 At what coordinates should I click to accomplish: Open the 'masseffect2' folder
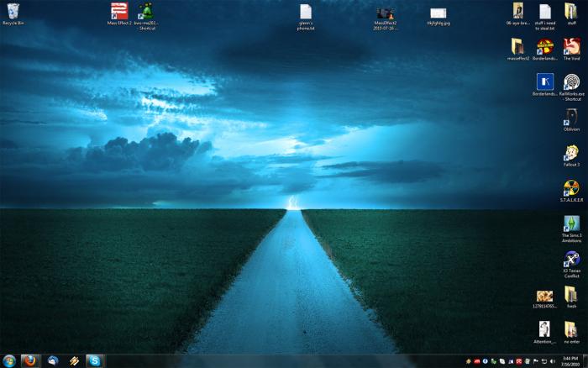[x=517, y=46]
